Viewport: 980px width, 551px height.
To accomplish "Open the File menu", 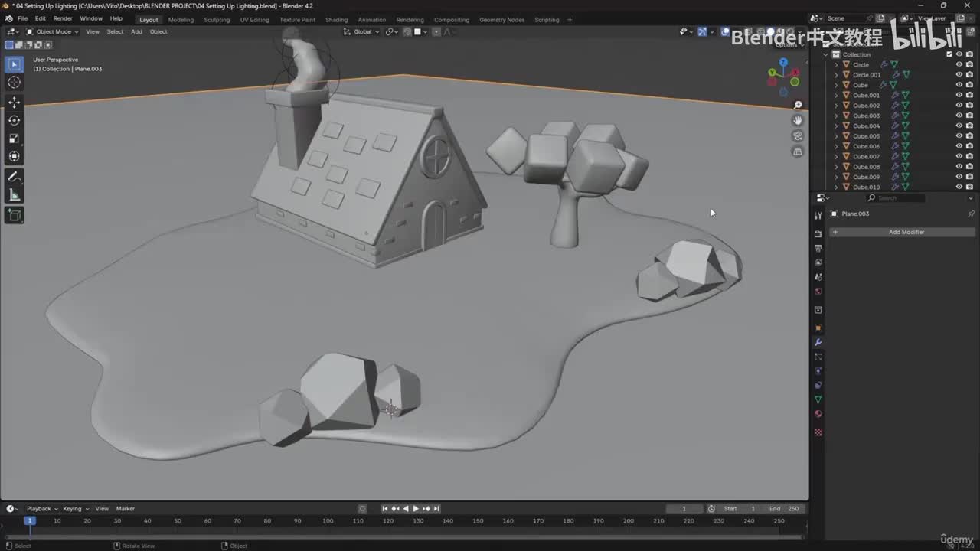I will tap(22, 18).
